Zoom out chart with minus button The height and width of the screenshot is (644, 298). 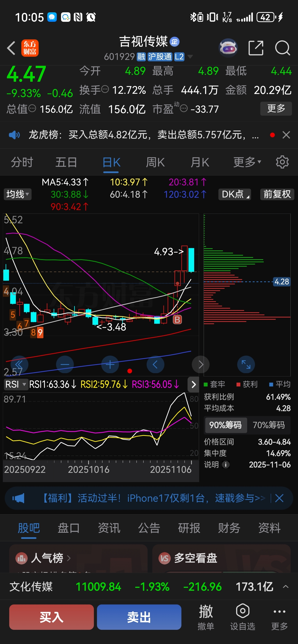65,364
